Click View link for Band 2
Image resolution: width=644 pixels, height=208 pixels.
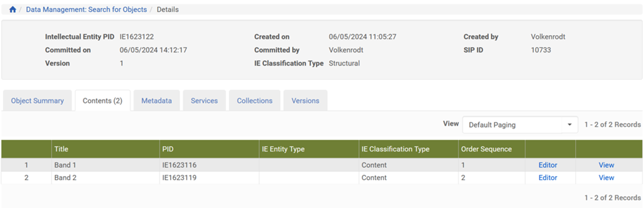point(606,178)
